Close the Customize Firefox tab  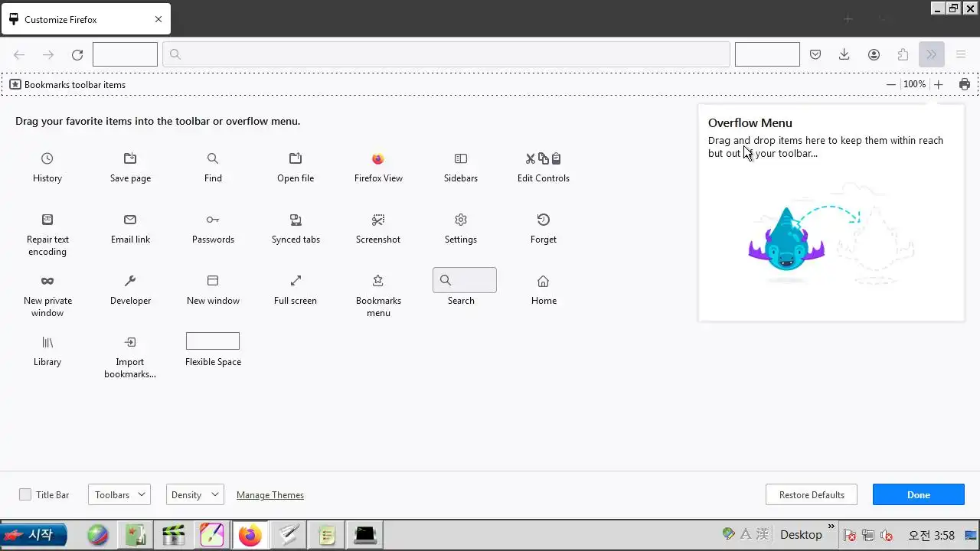[158, 20]
